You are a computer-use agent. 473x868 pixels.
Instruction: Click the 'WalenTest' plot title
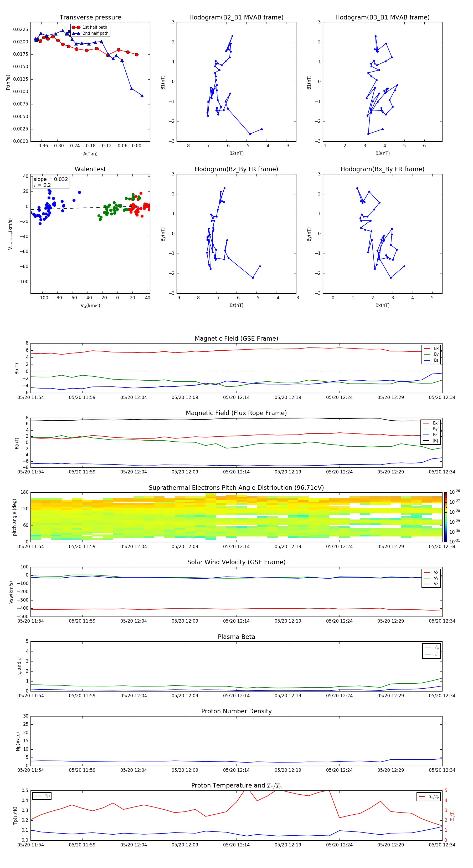pos(90,169)
